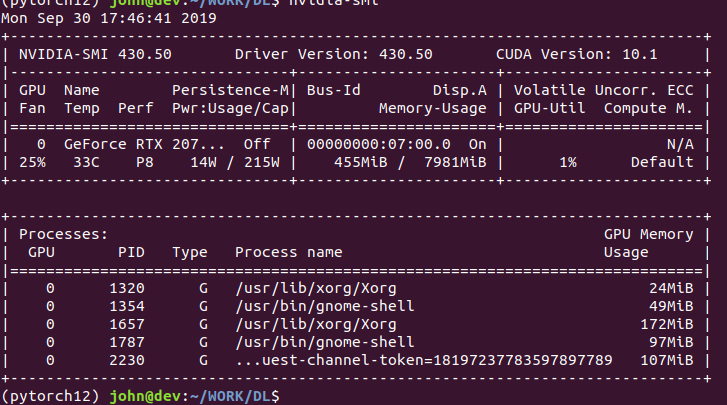Click the 'PID' column header
This screenshot has height=405, width=727.
(131, 252)
